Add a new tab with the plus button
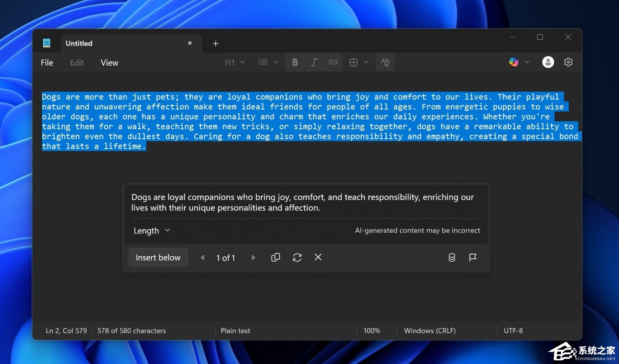 216,43
